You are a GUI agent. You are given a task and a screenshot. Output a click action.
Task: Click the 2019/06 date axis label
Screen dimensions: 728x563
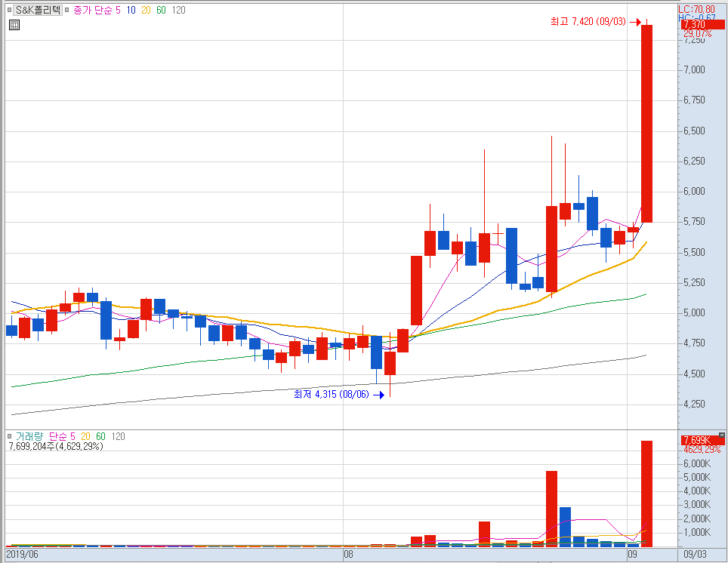(23, 554)
